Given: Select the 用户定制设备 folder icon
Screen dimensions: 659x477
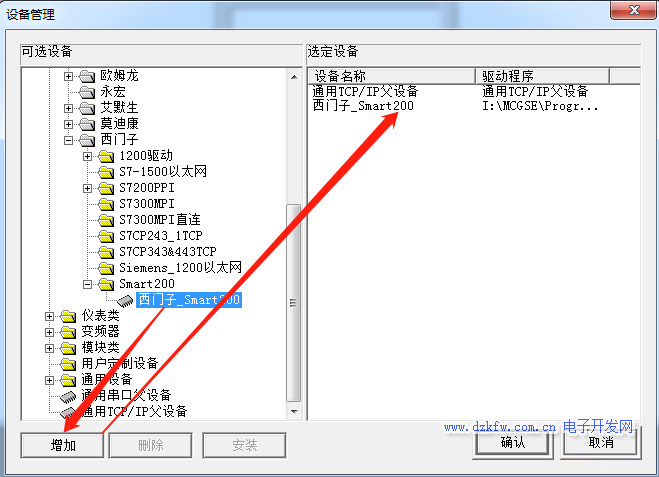Looking at the screenshot, I should [68, 364].
